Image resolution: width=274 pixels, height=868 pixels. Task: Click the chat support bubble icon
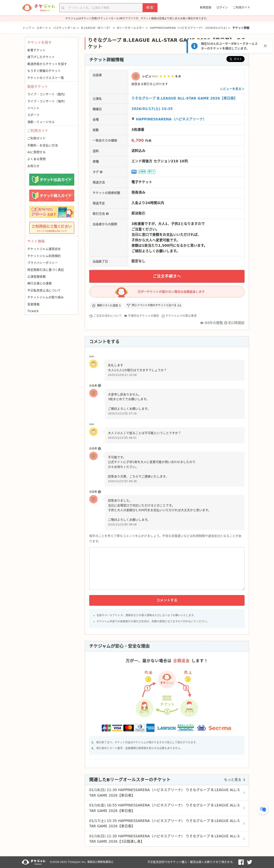click(263, 809)
